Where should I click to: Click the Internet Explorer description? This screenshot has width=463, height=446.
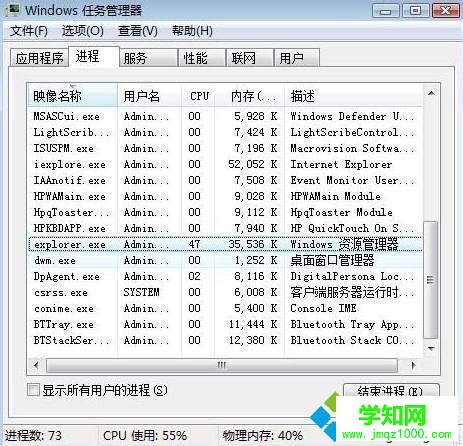click(x=341, y=164)
